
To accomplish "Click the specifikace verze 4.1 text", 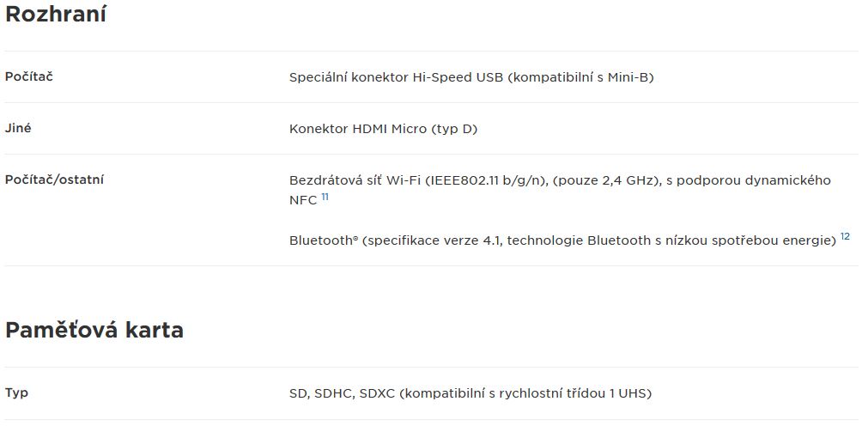I will pos(432,240).
